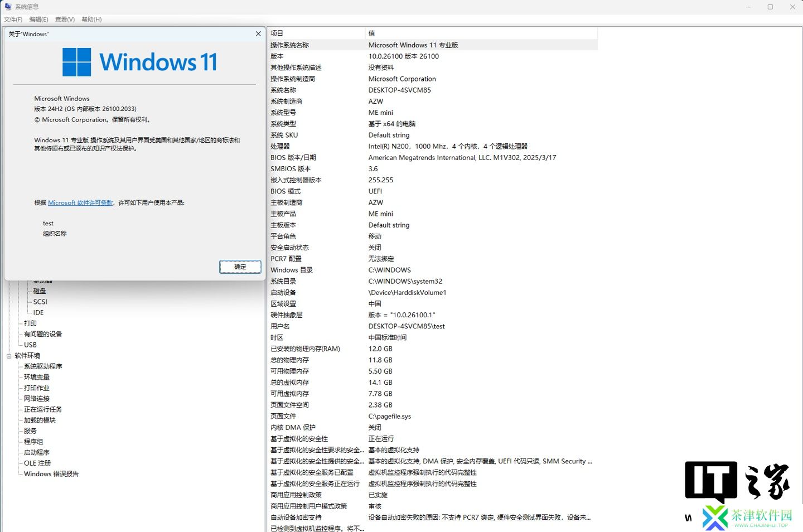The image size is (803, 532).
Task: Select the 系统型号 row
Action: (432, 113)
